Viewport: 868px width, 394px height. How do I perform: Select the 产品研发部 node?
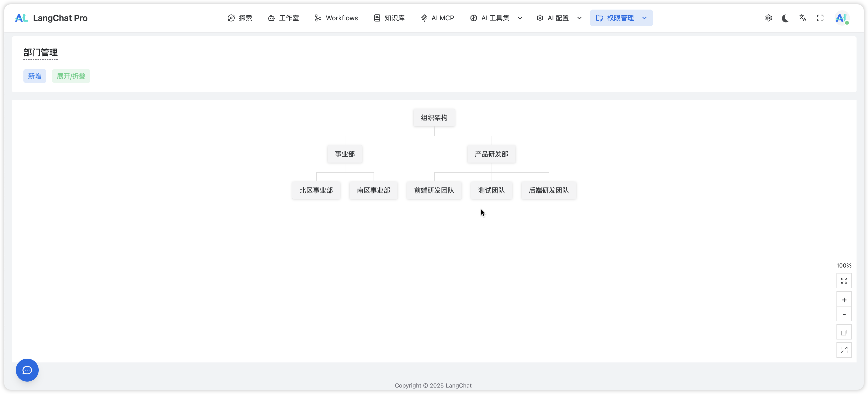(491, 154)
